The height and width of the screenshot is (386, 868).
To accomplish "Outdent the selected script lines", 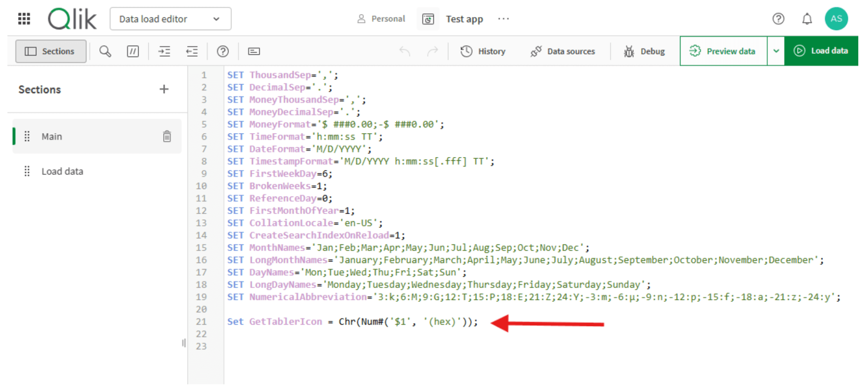I will [x=192, y=51].
